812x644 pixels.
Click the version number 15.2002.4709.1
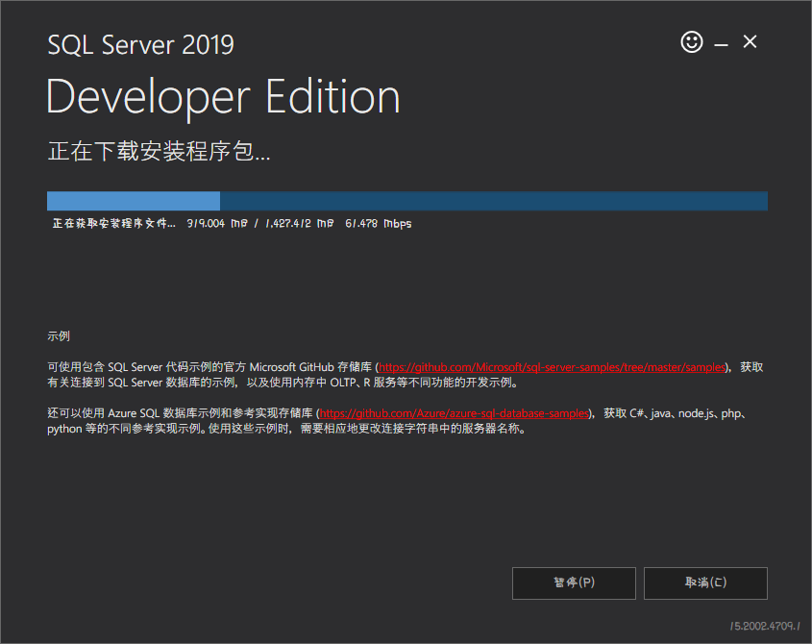[x=765, y=627]
